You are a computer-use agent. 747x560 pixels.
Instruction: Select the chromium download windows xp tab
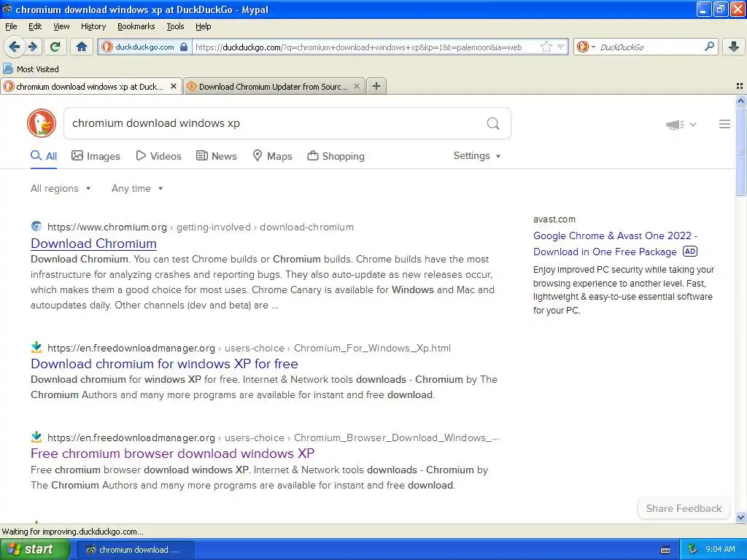pos(90,86)
